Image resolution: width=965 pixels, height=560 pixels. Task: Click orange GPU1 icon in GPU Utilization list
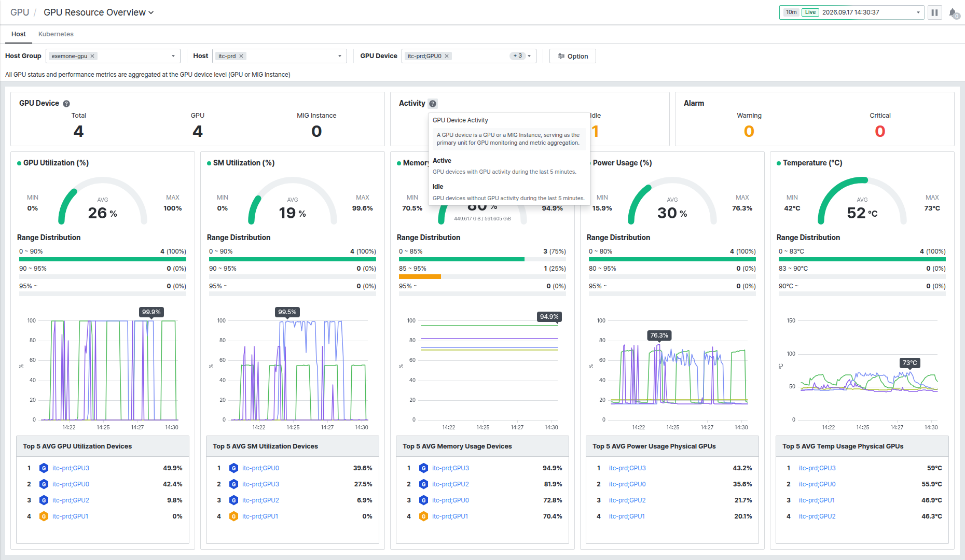coord(44,516)
